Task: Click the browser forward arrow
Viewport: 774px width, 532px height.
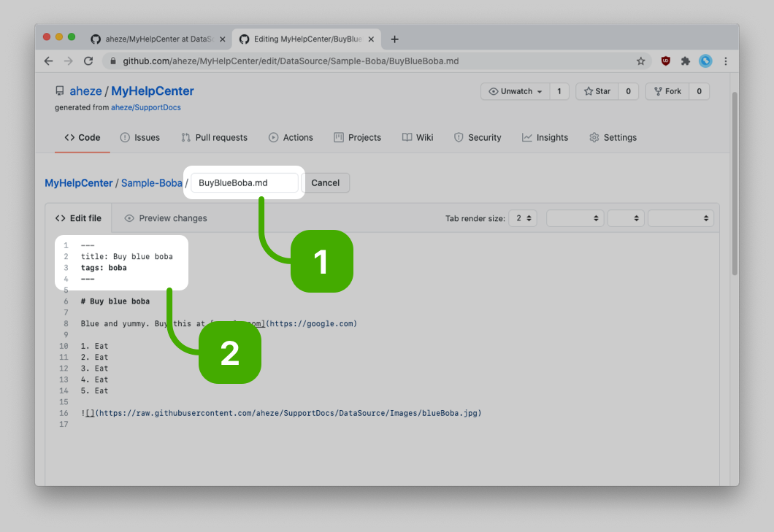Action: point(68,61)
